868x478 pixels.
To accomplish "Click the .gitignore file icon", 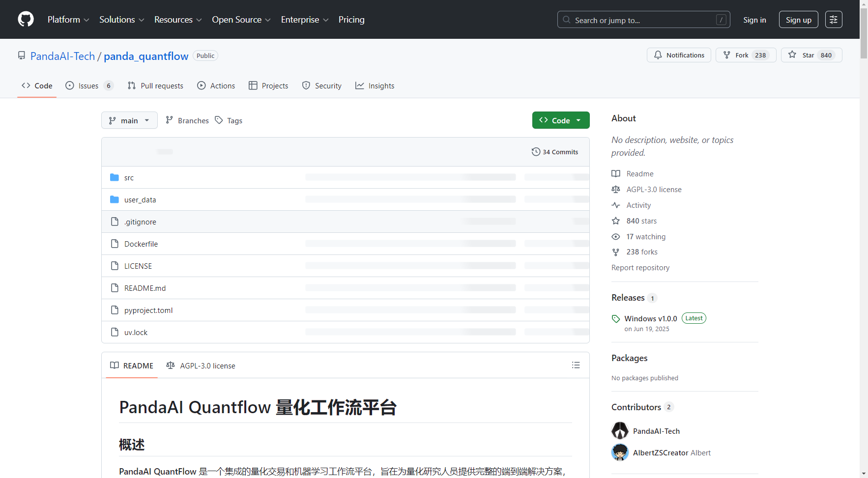I will [x=115, y=222].
